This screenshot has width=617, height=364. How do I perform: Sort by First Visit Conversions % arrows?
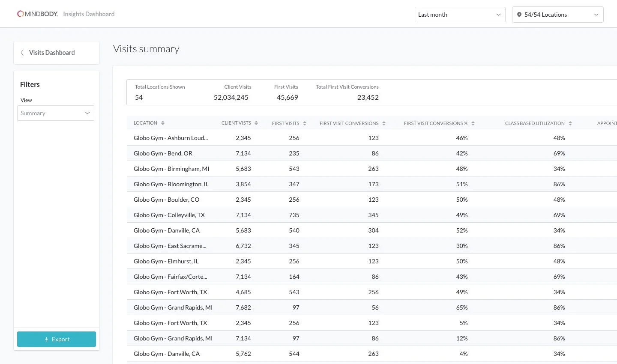(x=473, y=123)
